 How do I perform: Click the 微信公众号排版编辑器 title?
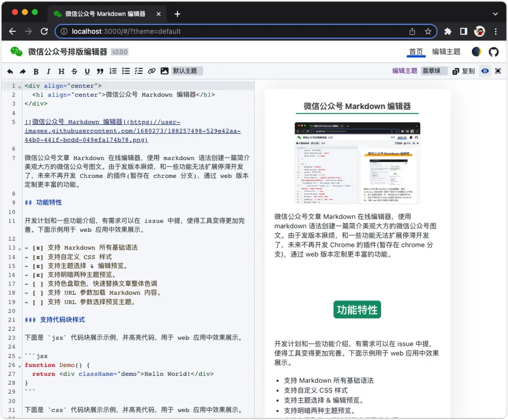click(67, 52)
